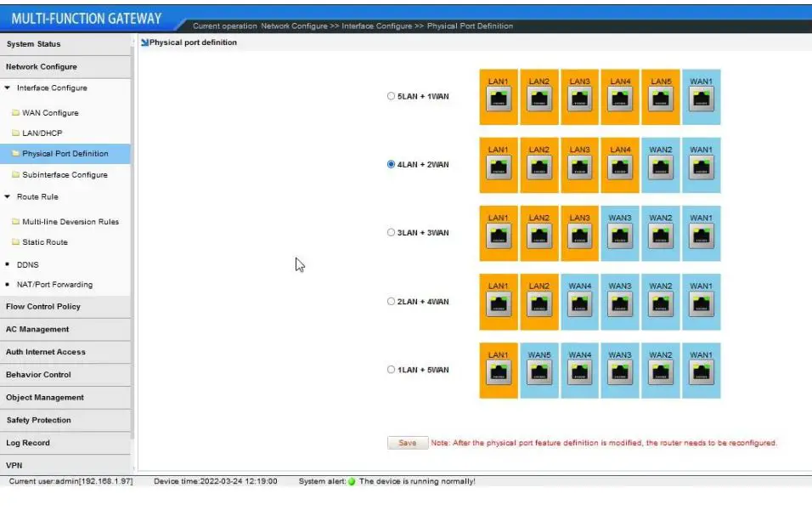Viewport: 812px width, 510px height.
Task: Click WAN4 port in 2LAN + 4WAN row
Action: pyautogui.click(x=579, y=302)
